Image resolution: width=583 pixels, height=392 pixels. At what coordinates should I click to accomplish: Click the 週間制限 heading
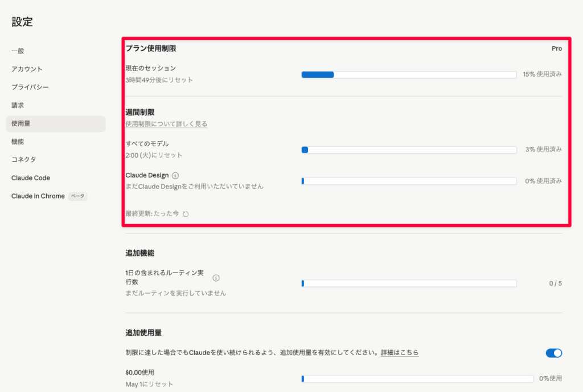coord(140,112)
